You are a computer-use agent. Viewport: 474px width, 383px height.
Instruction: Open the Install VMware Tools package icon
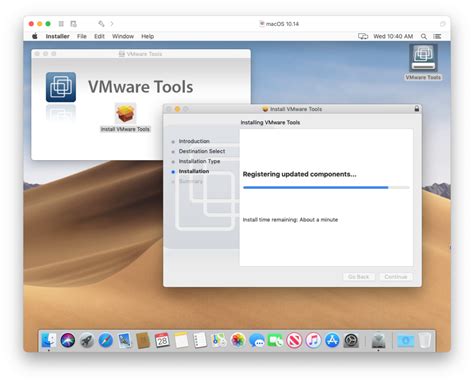[x=125, y=113]
